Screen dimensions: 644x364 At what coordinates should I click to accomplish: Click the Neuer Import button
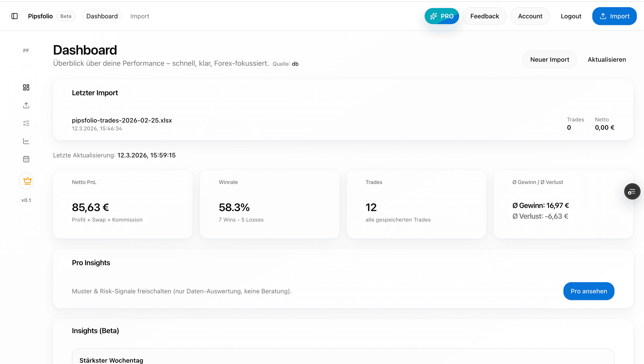[x=549, y=59]
